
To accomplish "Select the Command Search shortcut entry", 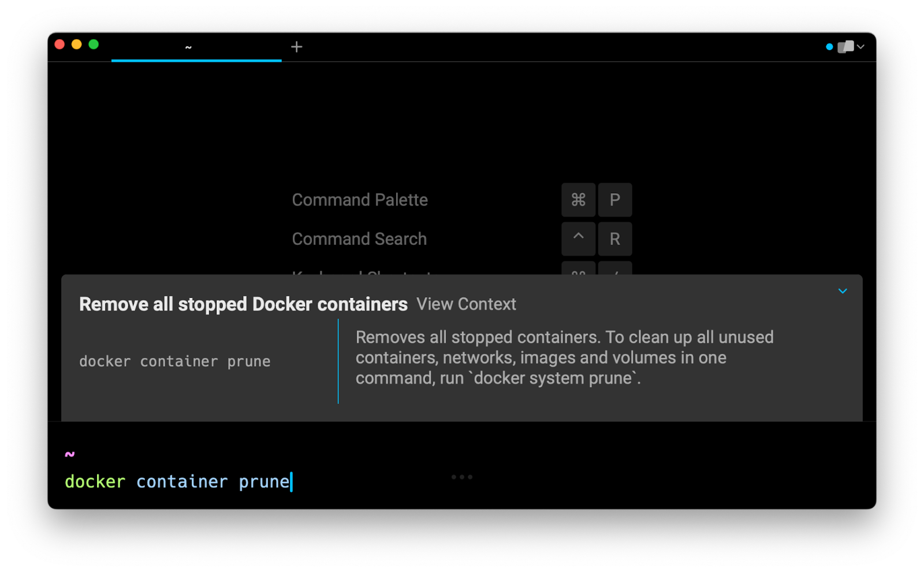I will pyautogui.click(x=359, y=238).
